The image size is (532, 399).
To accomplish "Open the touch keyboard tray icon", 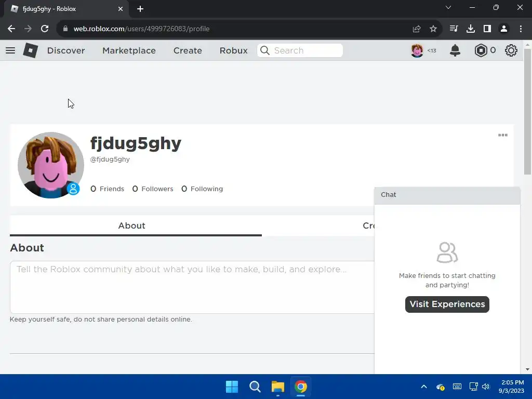I will 457,387.
